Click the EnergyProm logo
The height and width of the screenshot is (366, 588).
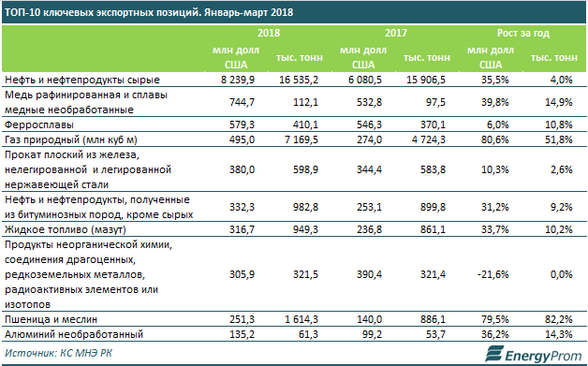coord(535,354)
